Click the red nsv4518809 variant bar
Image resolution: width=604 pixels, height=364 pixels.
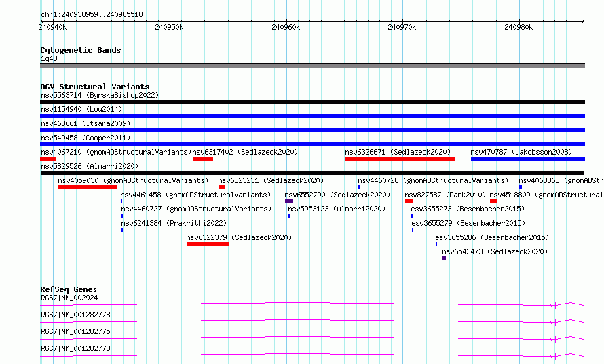click(493, 201)
